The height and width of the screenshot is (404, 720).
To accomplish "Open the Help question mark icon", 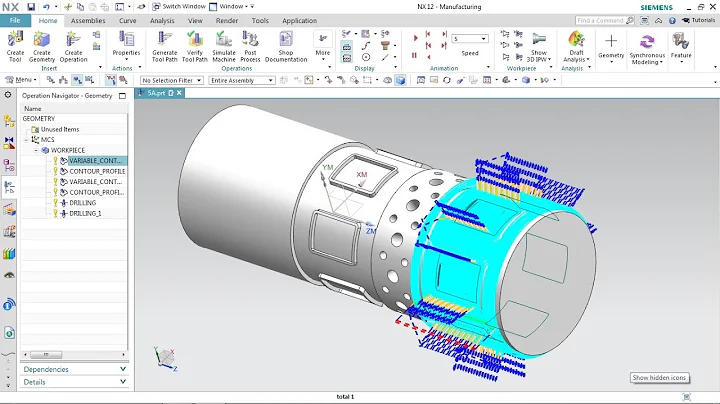I will pyautogui.click(x=672, y=21).
